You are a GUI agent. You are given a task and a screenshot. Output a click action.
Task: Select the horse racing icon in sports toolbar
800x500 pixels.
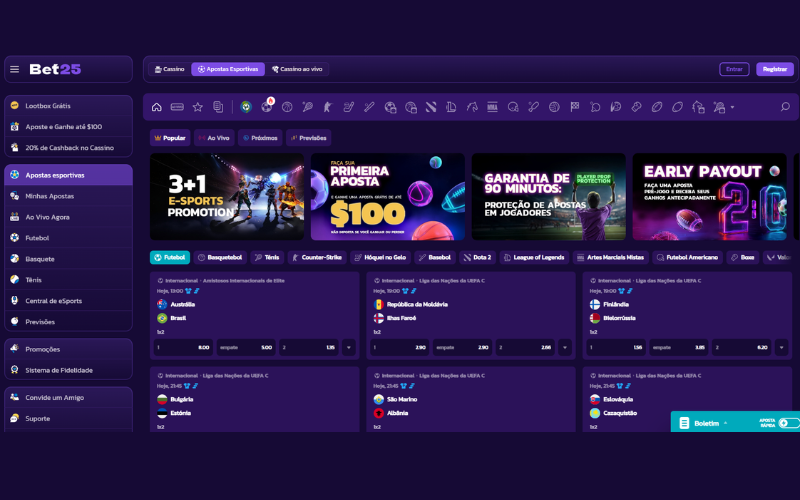tap(472, 107)
